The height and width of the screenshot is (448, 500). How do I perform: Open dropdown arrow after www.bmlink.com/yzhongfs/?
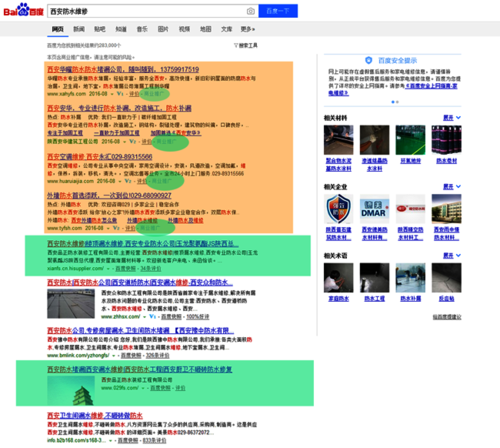pos(114,356)
